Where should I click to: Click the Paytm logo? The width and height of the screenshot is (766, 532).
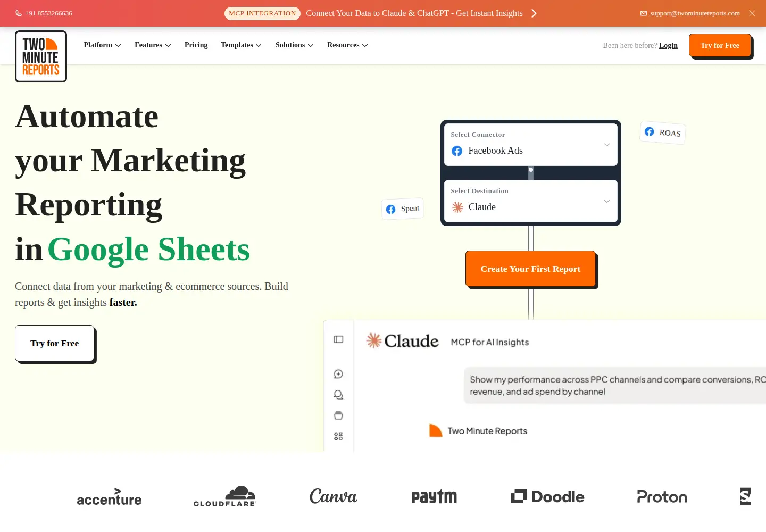434,497
